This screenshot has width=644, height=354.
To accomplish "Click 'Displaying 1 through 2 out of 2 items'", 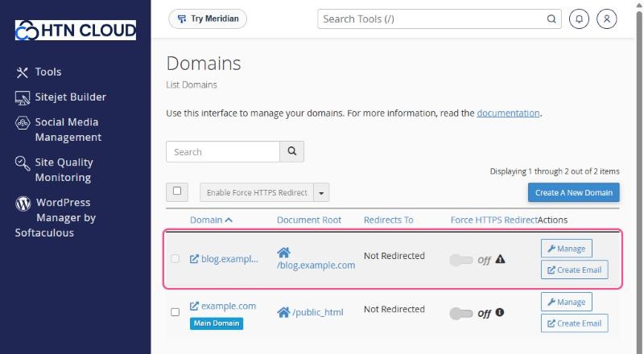I will coord(555,171).
